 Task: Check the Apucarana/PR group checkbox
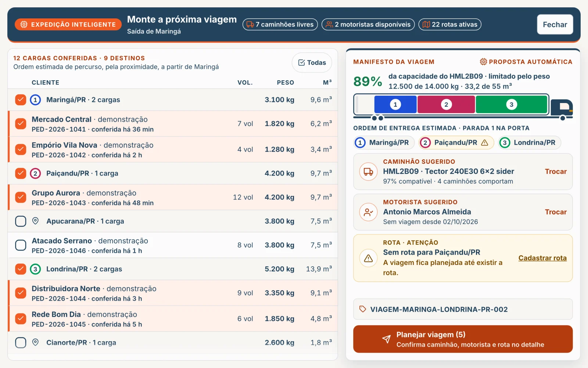coord(21,221)
